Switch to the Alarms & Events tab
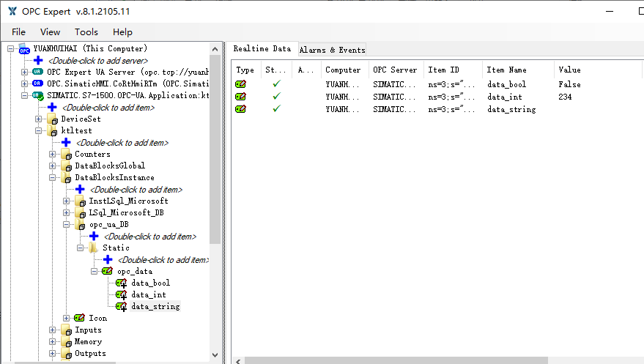Screen dimensions: 644x364 point(332,50)
